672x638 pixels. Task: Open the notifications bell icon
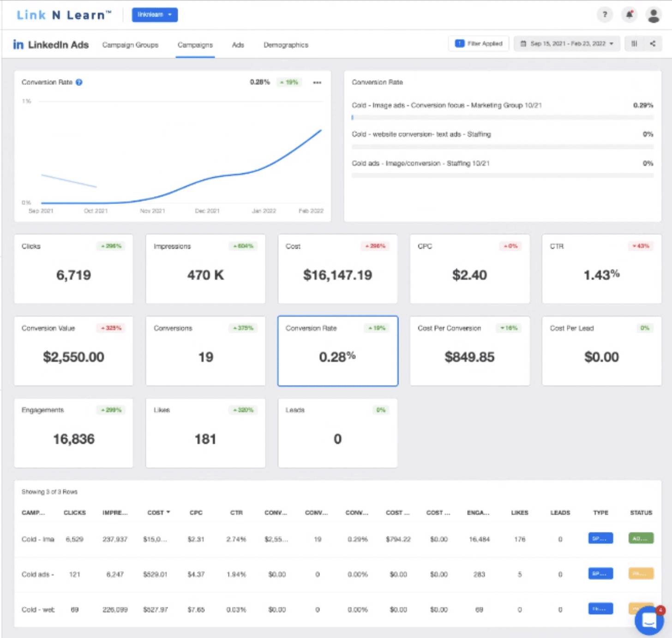coord(629,14)
